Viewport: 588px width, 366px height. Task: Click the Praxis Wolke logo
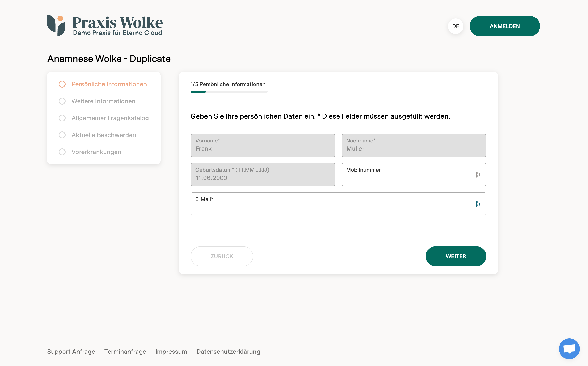point(105,25)
